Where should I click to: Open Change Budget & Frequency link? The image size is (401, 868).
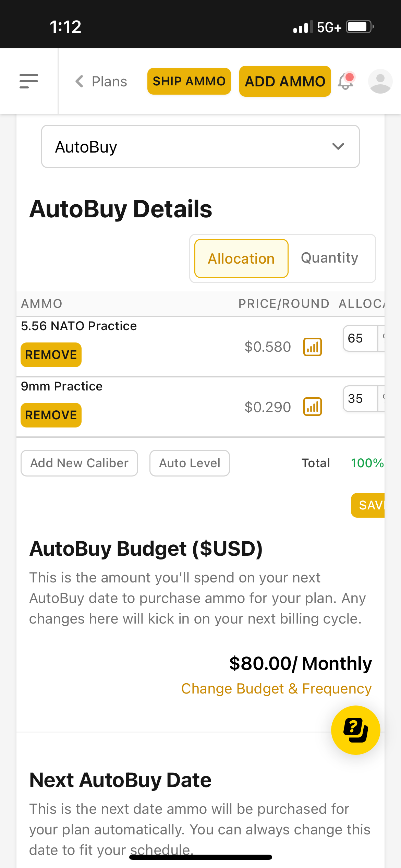point(277,688)
